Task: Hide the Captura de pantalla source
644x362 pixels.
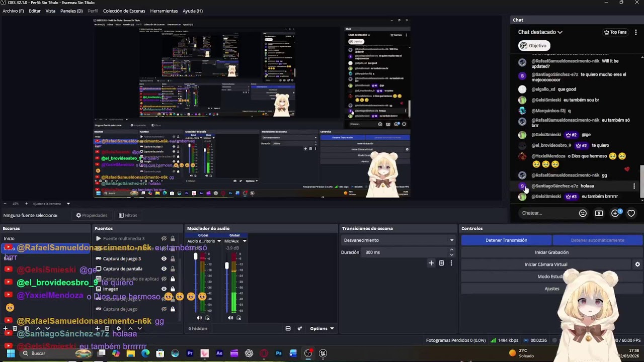Action: click(164, 269)
